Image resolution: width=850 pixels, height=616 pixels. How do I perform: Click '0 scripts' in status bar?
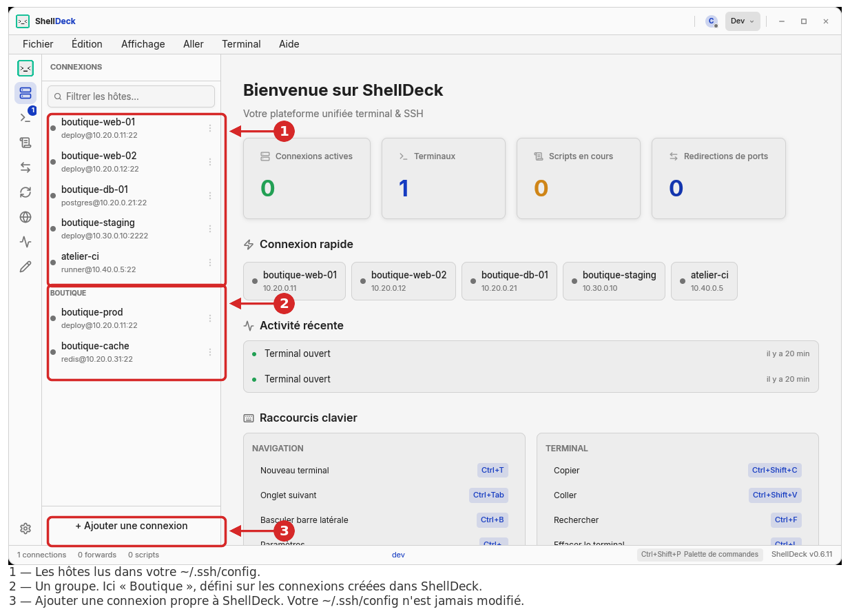click(x=143, y=555)
